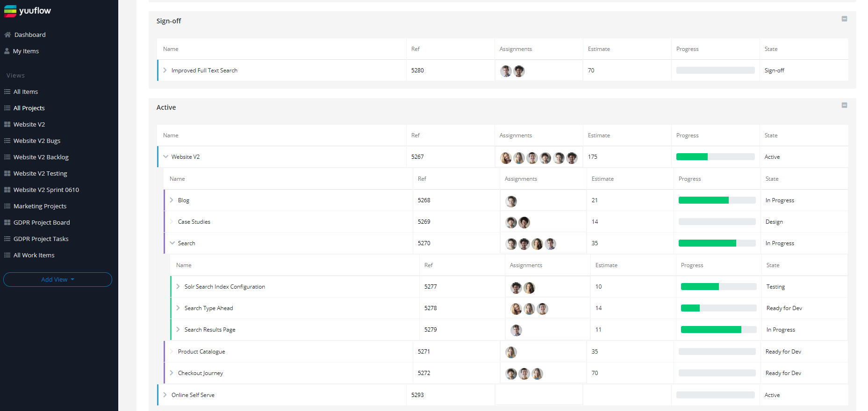The image size is (868, 411).
Task: Click the My Items person icon
Action: [x=7, y=51]
